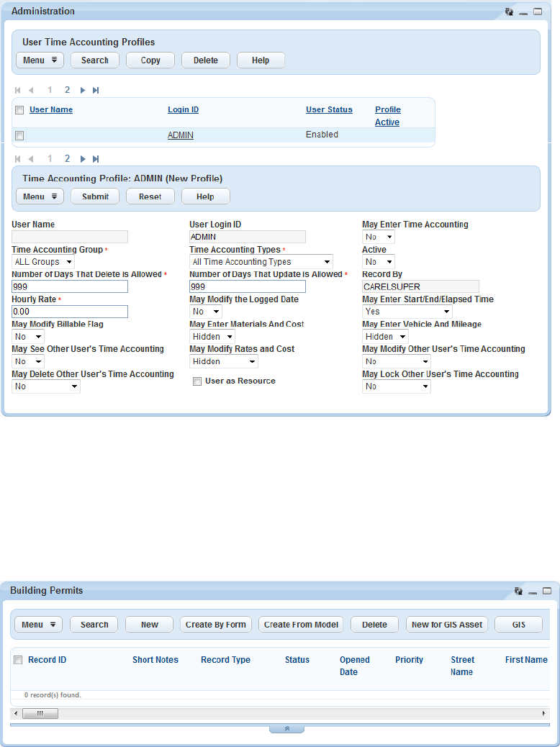This screenshot has width=560, height=747.
Task: Open Menu in Time Accounting Profile section
Action: 40,196
